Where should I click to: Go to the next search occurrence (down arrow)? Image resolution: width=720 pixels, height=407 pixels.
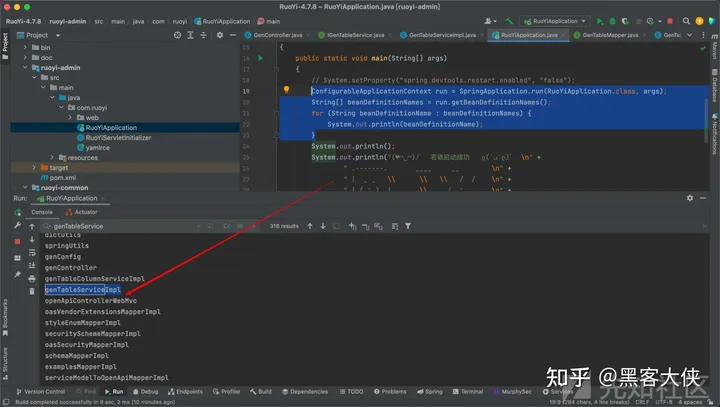tap(323, 226)
